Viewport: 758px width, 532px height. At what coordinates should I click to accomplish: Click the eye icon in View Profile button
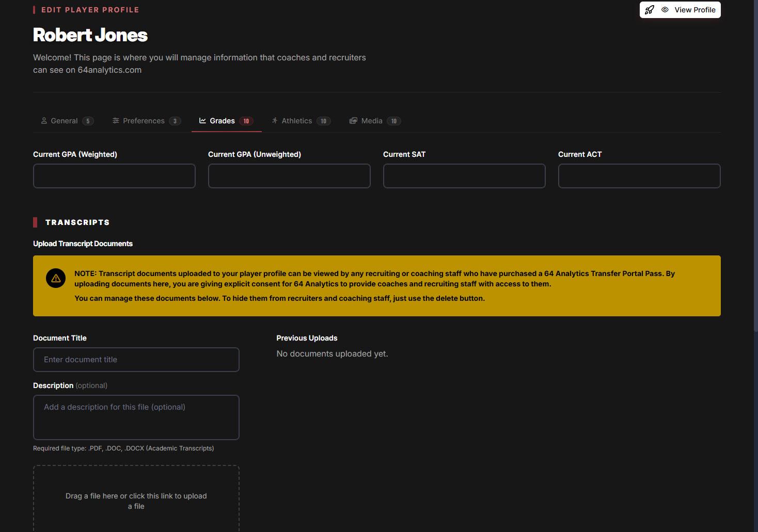pyautogui.click(x=665, y=9)
